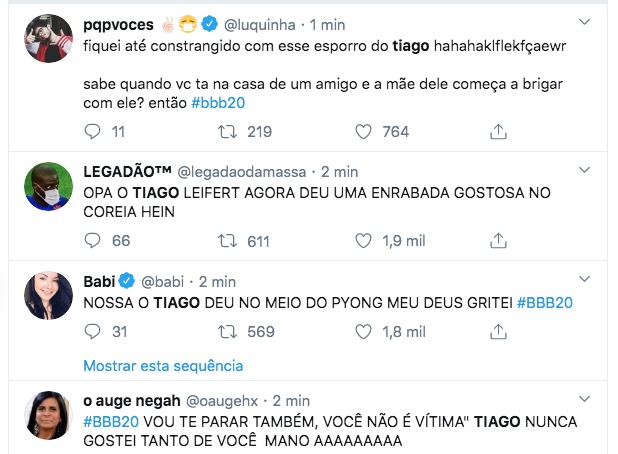This screenshot has height=454, width=618.
Task: Open 'Mostrar esta sequência' thread link
Action: 163,365
